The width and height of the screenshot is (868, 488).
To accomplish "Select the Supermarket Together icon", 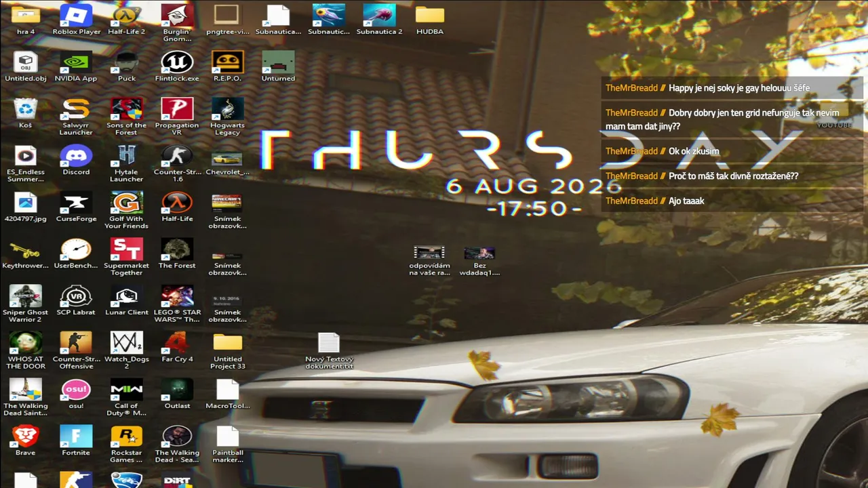I will pos(126,257).
